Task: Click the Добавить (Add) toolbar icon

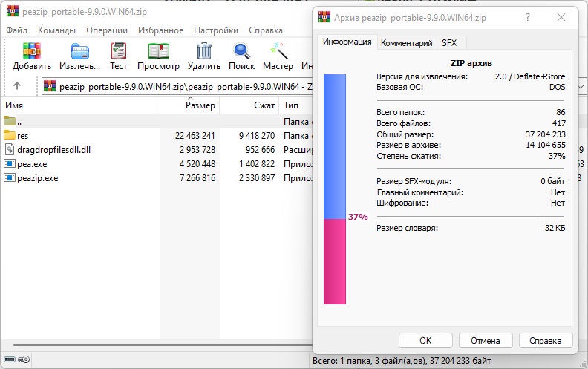Action: [31, 51]
